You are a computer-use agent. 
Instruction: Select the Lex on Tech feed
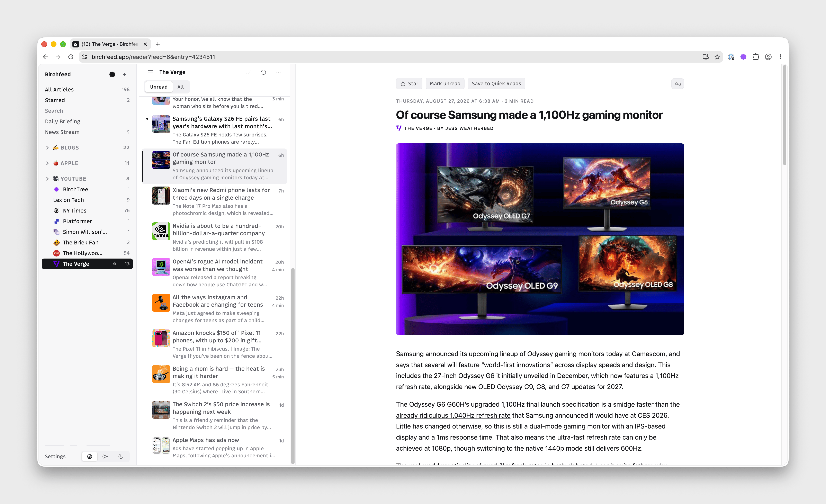tap(87, 200)
